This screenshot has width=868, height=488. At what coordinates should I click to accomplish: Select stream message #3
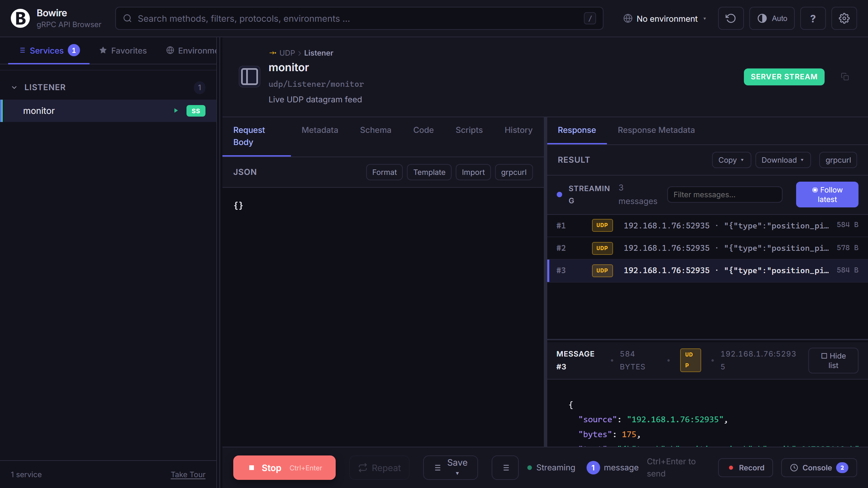(x=707, y=270)
